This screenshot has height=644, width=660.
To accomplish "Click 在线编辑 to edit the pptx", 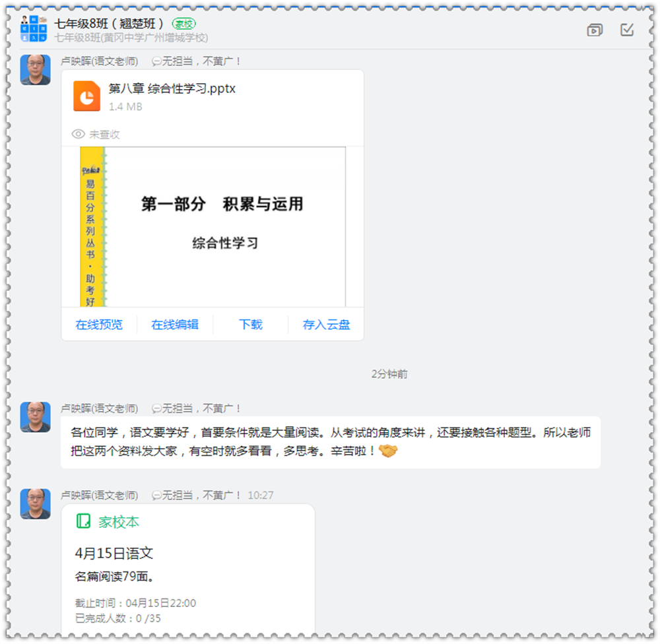I will coord(175,325).
